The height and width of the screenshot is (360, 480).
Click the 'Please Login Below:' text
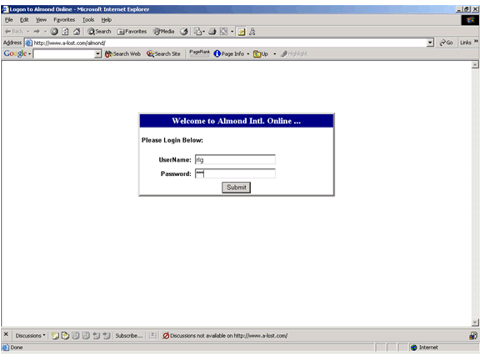pyautogui.click(x=172, y=140)
